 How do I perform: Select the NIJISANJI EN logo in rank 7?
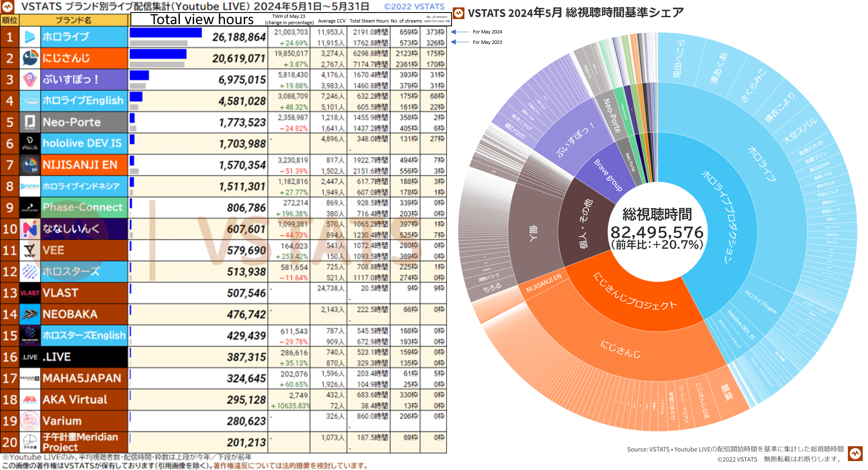click(30, 165)
